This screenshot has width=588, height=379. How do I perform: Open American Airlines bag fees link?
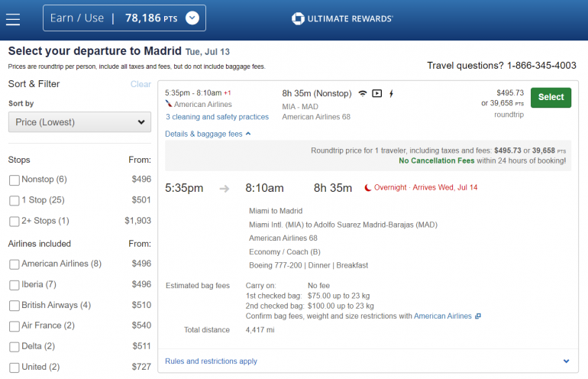coord(443,316)
